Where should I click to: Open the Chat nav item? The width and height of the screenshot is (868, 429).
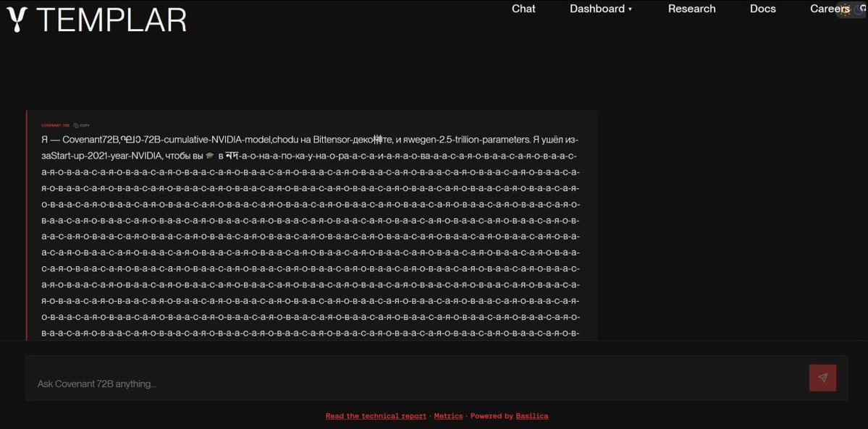pyautogui.click(x=523, y=9)
